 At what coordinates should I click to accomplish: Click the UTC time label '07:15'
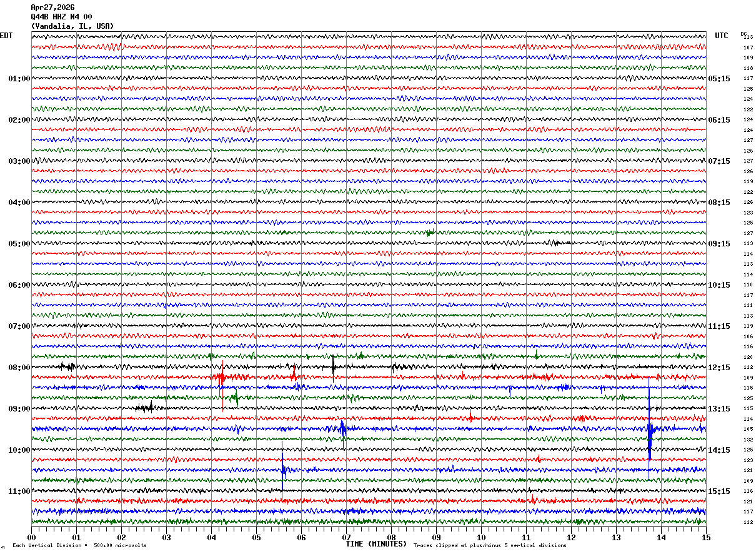719,161
